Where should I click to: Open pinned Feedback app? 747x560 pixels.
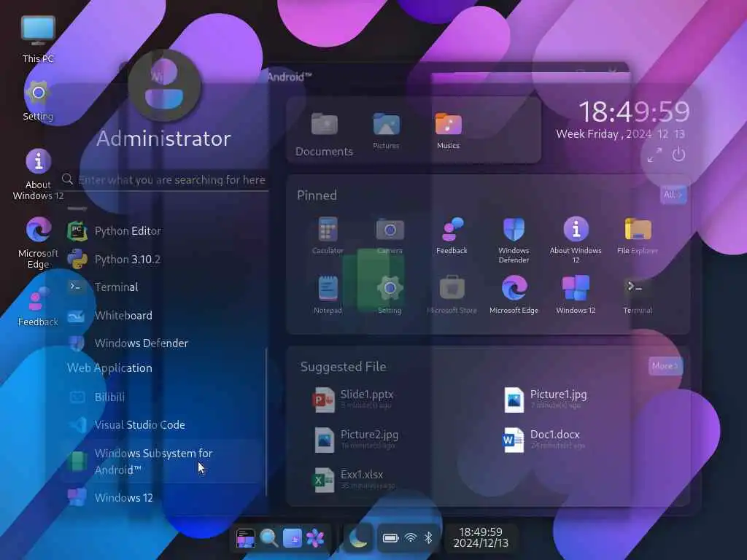point(452,236)
